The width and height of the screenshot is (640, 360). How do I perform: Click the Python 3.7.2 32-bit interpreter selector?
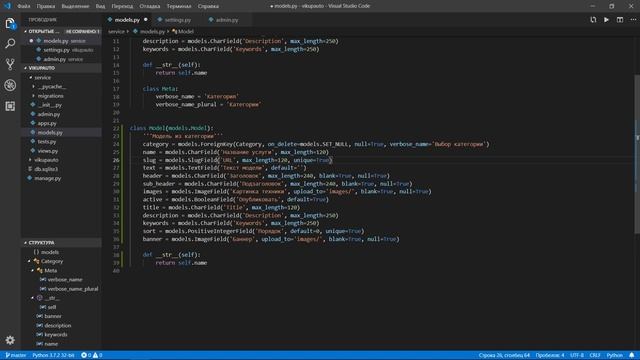[x=53, y=355]
